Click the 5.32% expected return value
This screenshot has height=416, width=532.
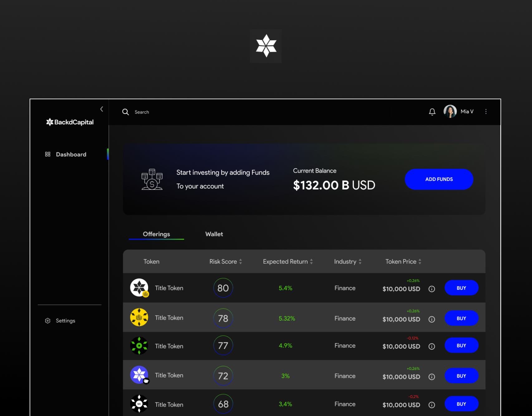pos(287,318)
